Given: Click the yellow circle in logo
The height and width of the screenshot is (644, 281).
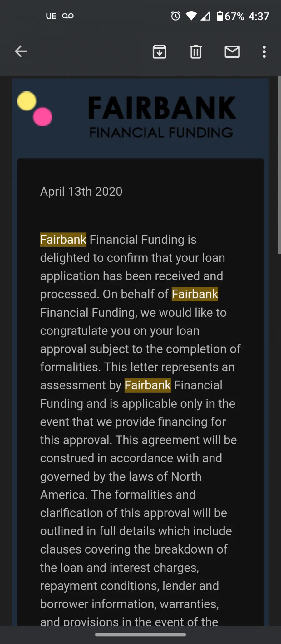Looking at the screenshot, I should 27,101.
